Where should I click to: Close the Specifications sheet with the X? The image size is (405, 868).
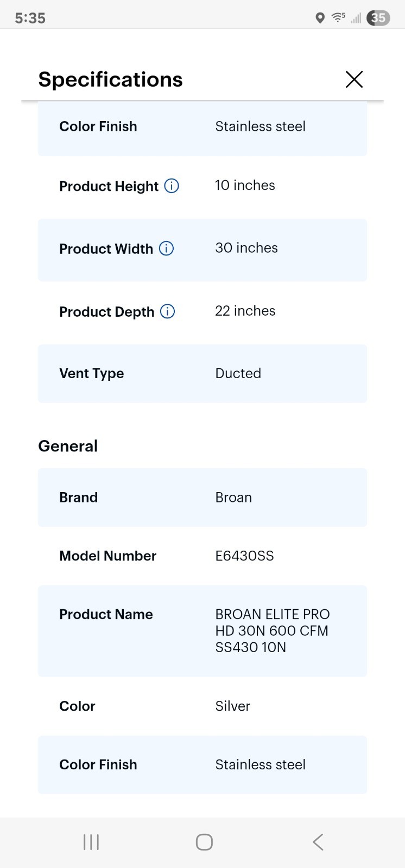click(354, 79)
